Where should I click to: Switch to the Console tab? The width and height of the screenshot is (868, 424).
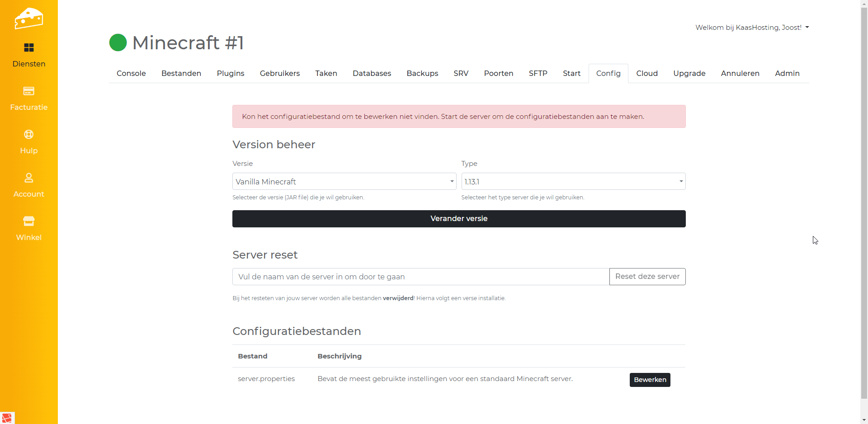coord(131,74)
